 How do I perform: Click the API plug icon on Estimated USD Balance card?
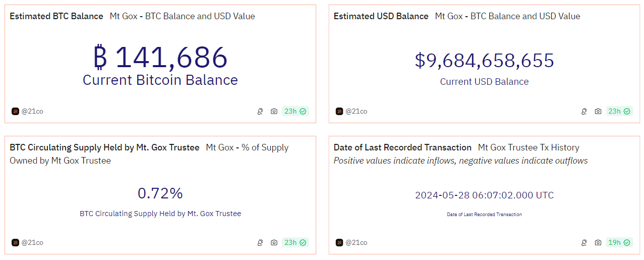[584, 111]
